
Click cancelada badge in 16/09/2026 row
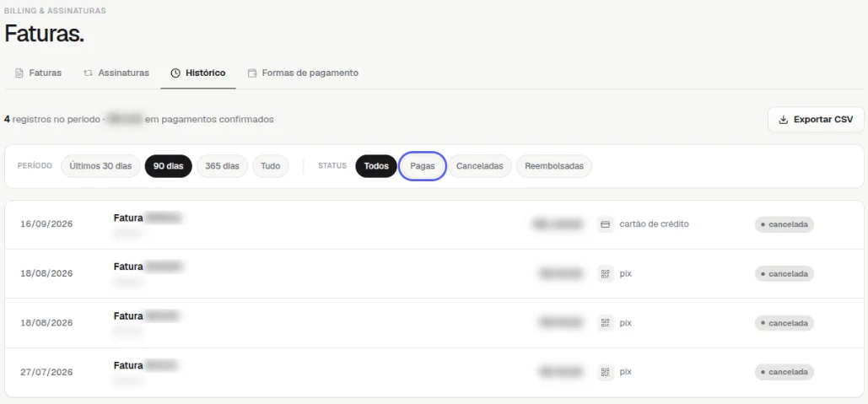(x=784, y=224)
